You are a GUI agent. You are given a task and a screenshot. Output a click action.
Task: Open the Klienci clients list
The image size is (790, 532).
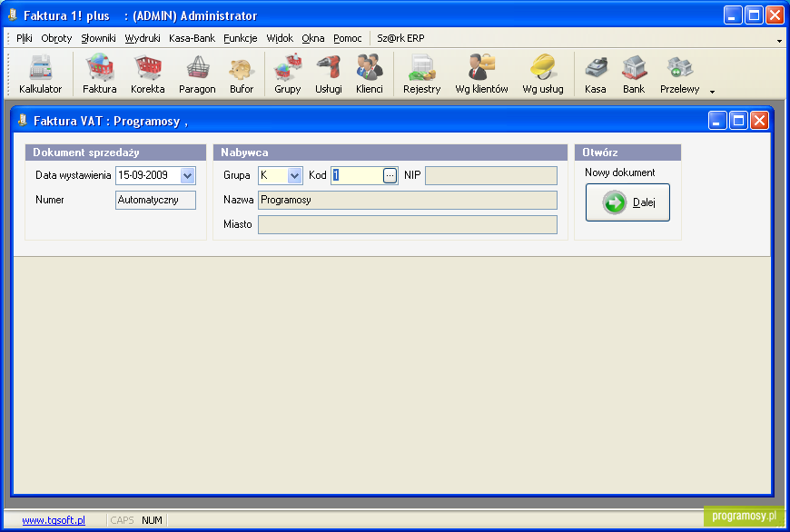[370, 74]
